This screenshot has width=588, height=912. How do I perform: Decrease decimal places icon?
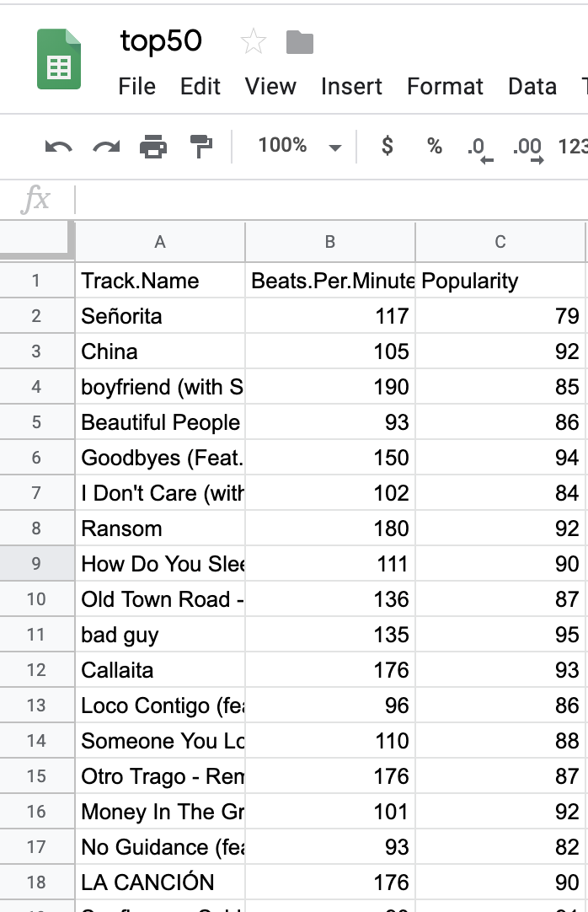click(x=477, y=146)
